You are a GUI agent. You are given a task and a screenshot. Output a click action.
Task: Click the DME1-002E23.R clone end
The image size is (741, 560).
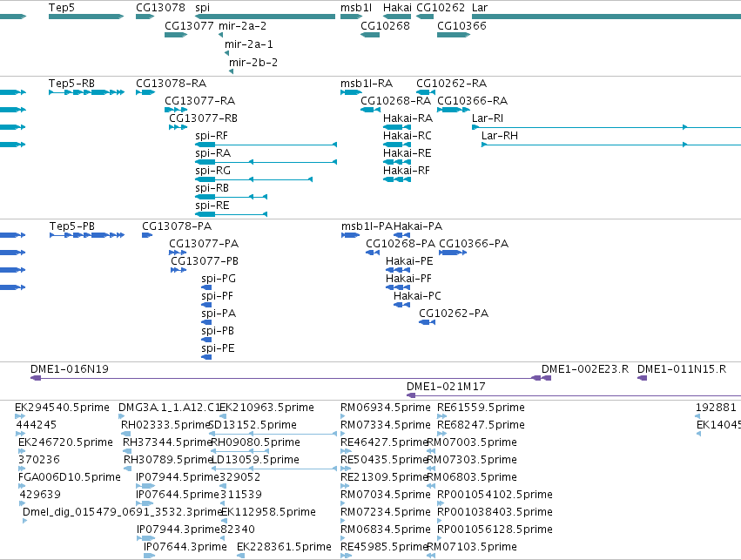click(546, 378)
